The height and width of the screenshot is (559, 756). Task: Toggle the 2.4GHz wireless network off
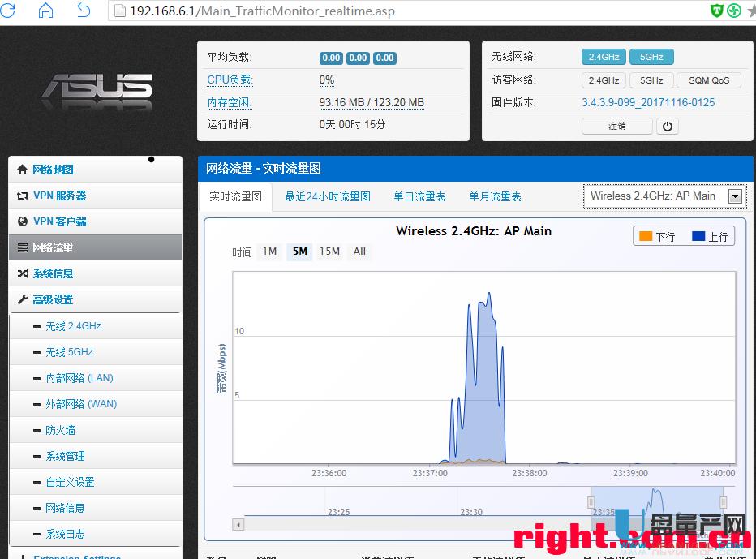(x=603, y=56)
